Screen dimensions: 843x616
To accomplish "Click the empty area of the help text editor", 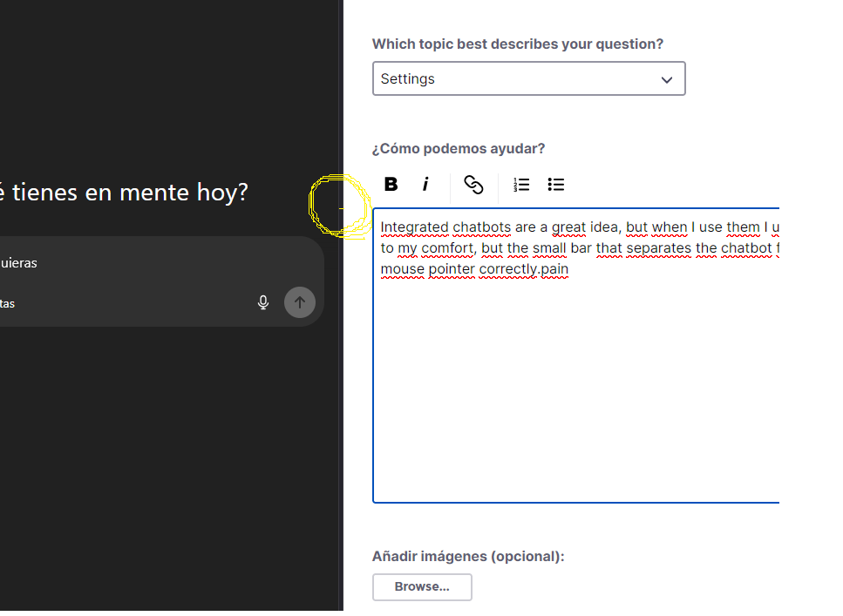I will pos(575,392).
